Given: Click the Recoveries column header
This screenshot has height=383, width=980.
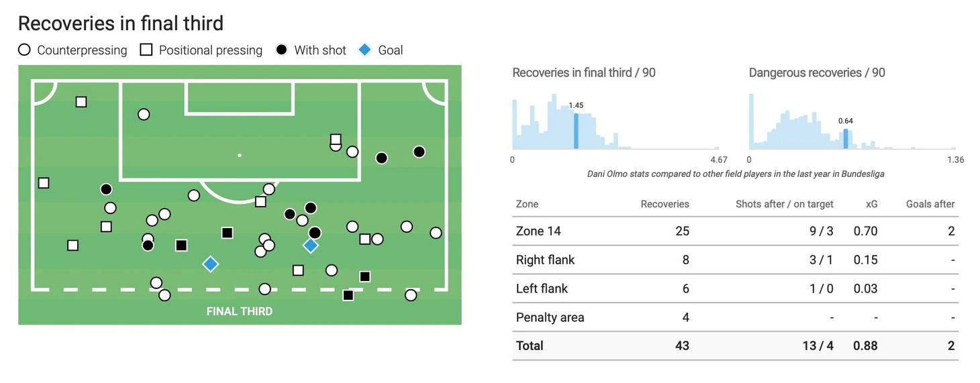Looking at the screenshot, I should [665, 204].
